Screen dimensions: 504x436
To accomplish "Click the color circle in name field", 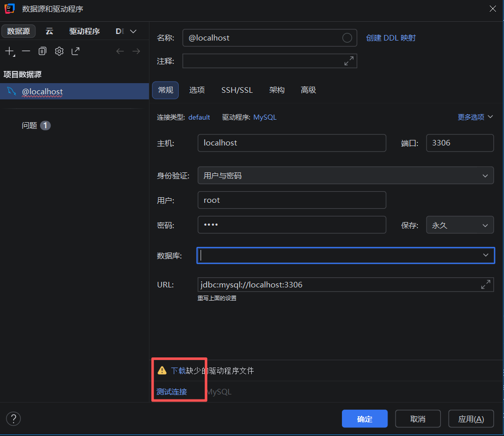I will pos(347,38).
